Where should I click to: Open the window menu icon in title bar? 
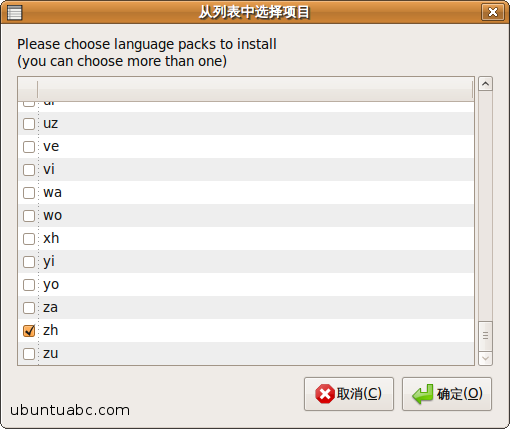[x=14, y=13]
